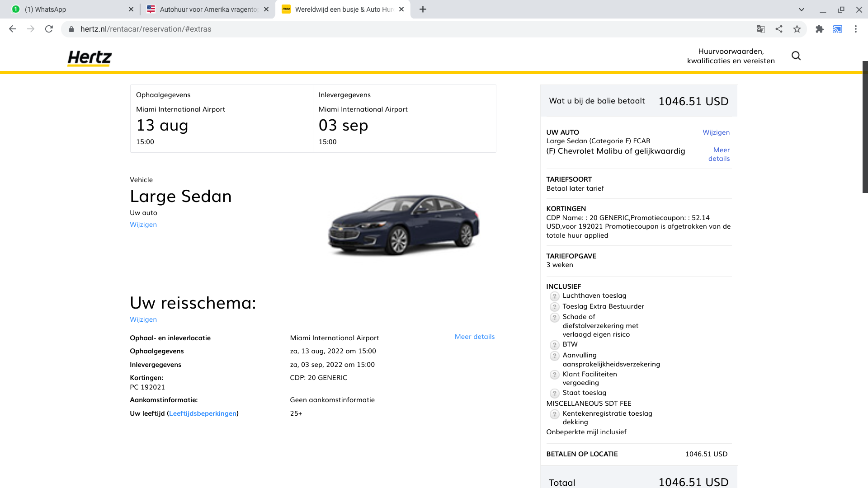Image resolution: width=868 pixels, height=488 pixels.
Task: Open the site search magnifier icon
Action: [796, 56]
